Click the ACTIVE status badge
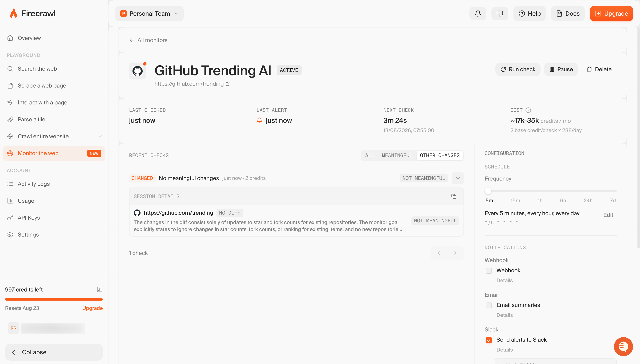 [x=289, y=70]
